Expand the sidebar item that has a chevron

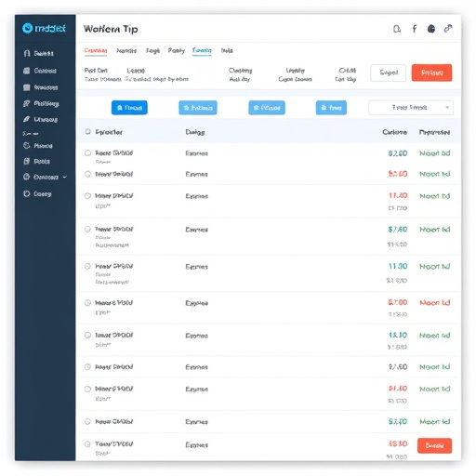tap(45, 177)
